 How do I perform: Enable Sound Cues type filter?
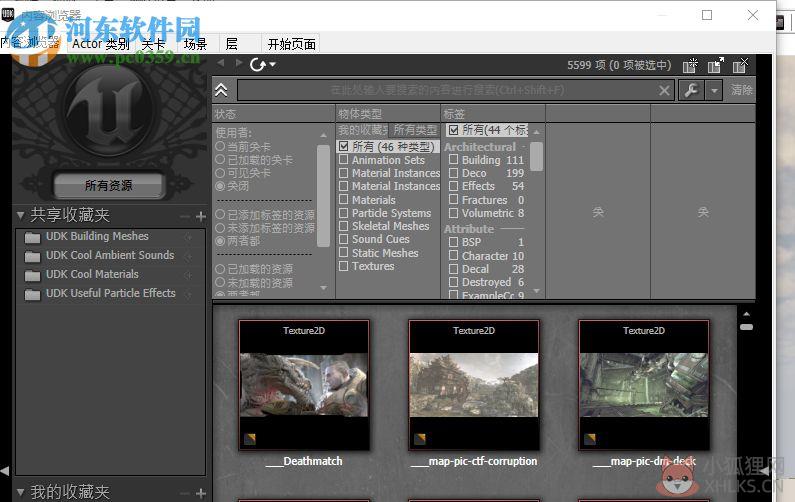pyautogui.click(x=344, y=239)
